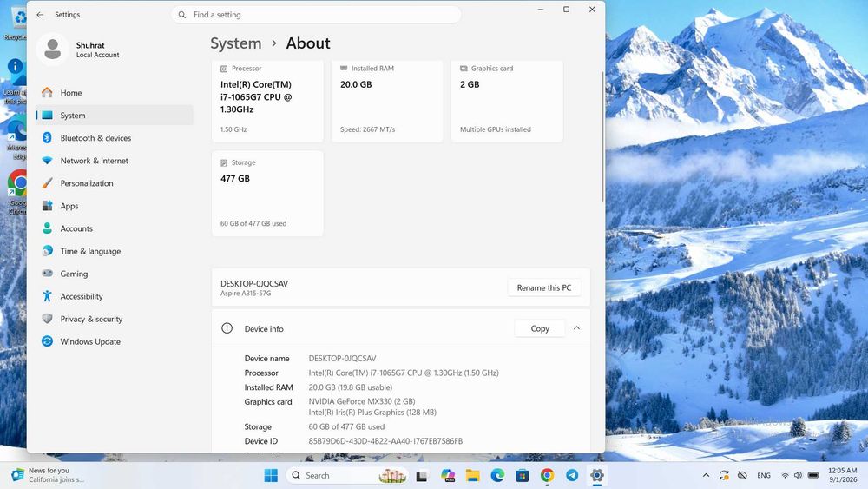Open the Graphics card info card
This screenshot has height=489, width=868.
507,101
